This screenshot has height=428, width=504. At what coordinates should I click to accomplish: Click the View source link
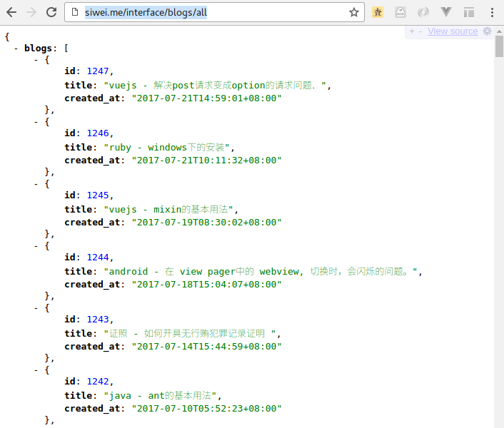point(453,31)
